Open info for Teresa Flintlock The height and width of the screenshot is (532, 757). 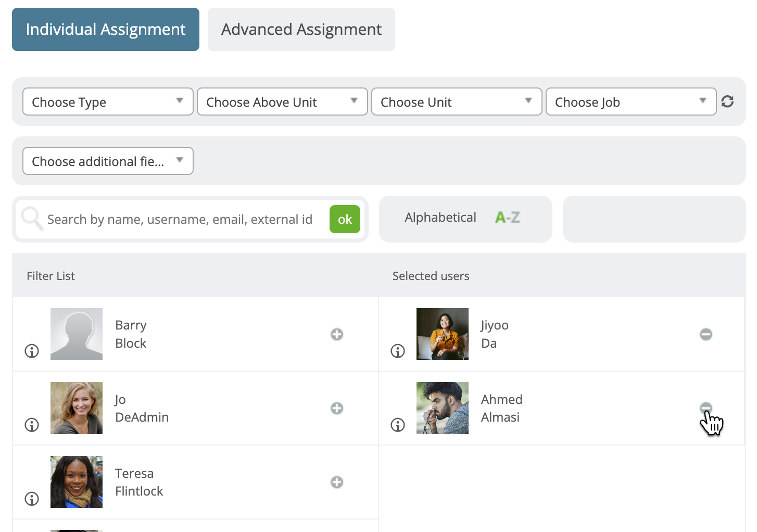click(31, 499)
